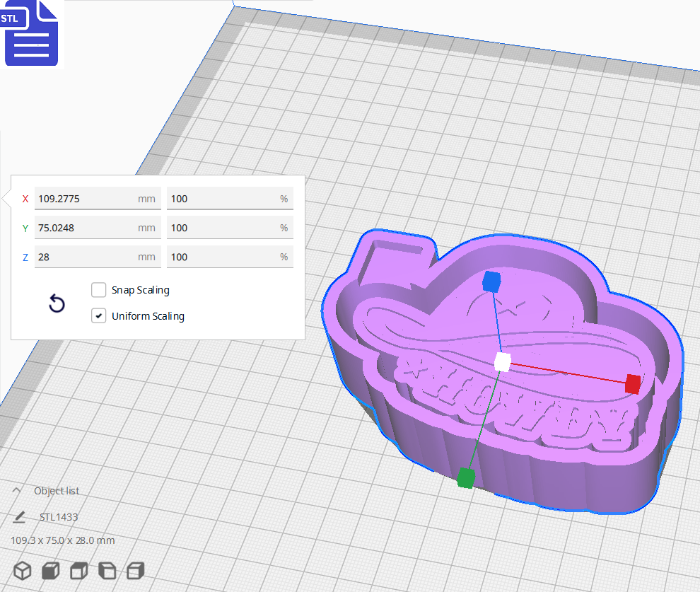Collapse the Object list panel
The height and width of the screenshot is (592, 700).
(18, 490)
